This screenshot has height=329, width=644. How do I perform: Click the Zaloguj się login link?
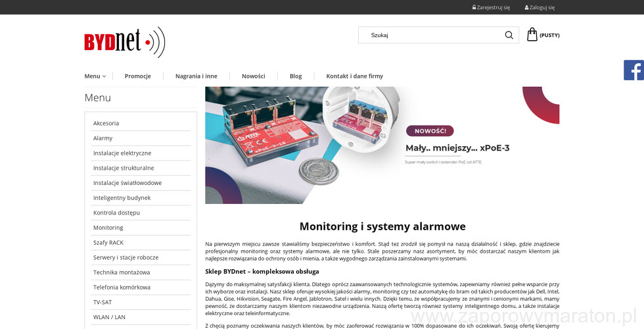[540, 7]
